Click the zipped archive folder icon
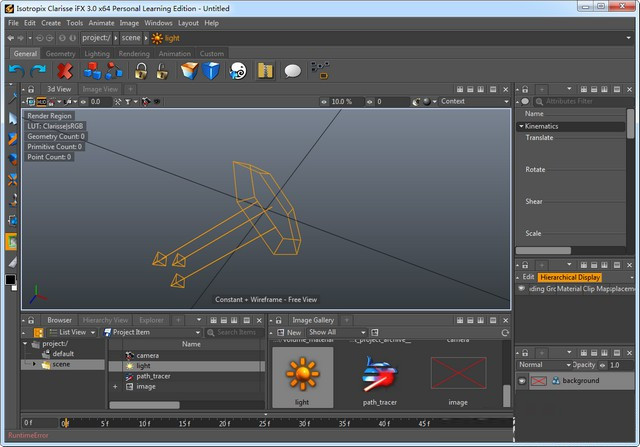Image resolution: width=640 pixels, height=447 pixels. tap(265, 71)
